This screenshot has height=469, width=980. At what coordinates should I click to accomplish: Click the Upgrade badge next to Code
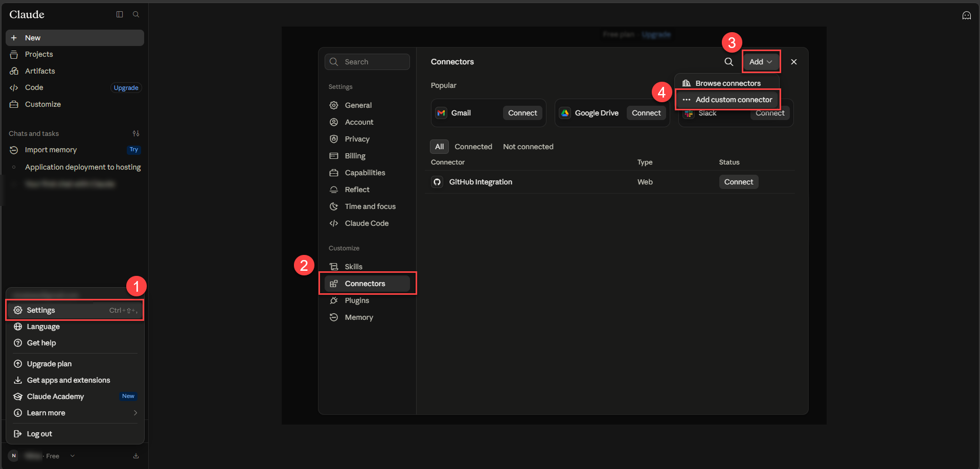tap(126, 88)
